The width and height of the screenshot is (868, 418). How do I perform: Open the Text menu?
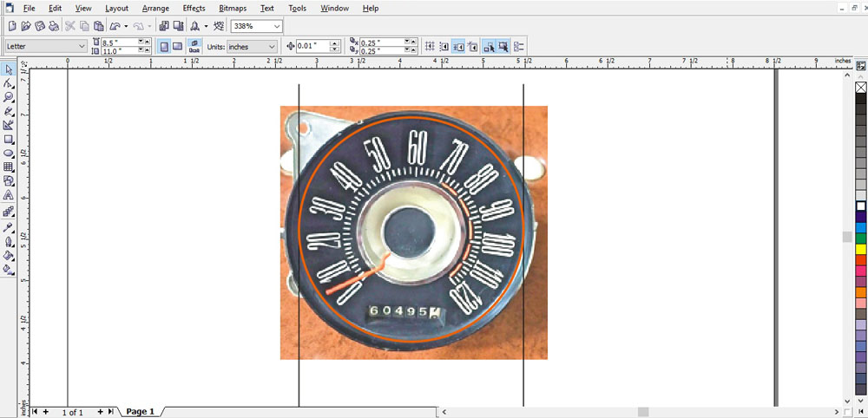tap(266, 9)
